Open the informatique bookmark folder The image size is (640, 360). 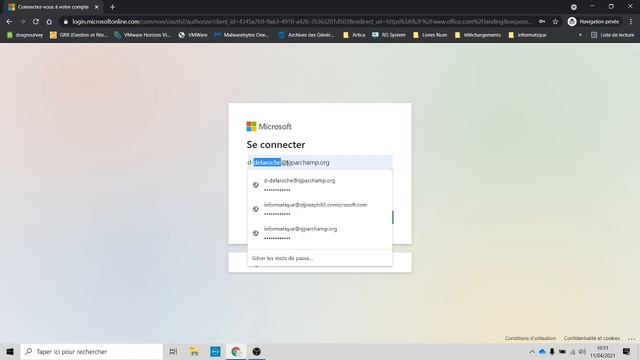527,35
